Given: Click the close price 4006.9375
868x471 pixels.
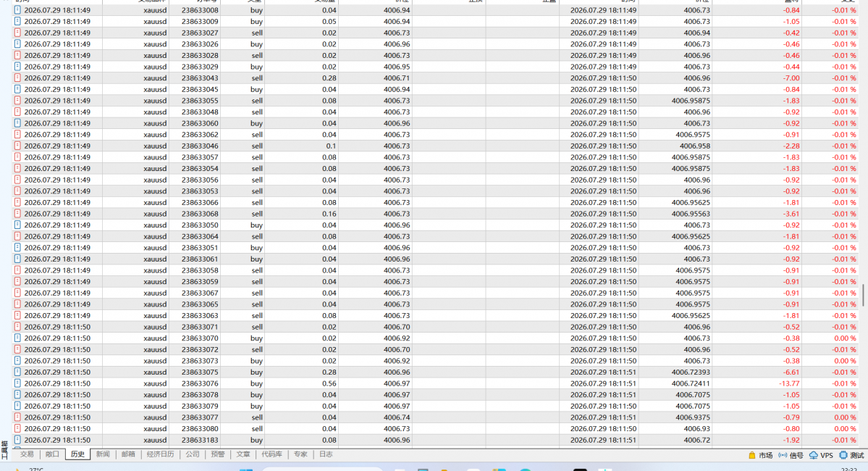Looking at the screenshot, I should click(x=693, y=417).
